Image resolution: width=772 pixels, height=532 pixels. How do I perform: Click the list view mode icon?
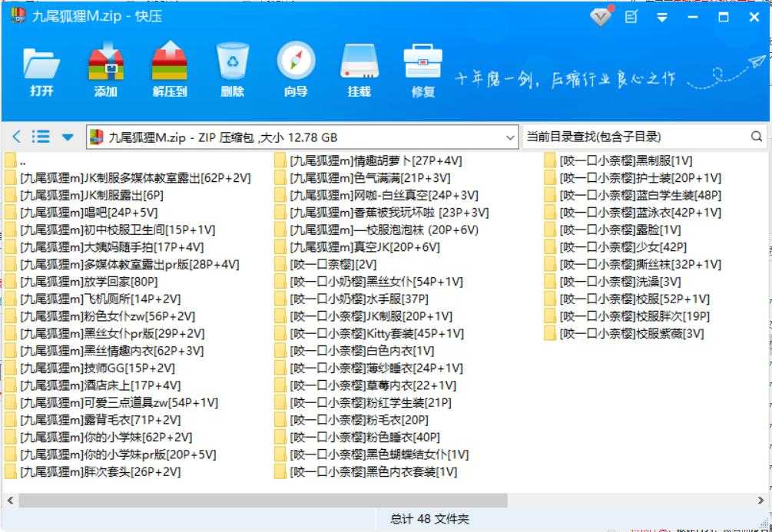click(41, 137)
